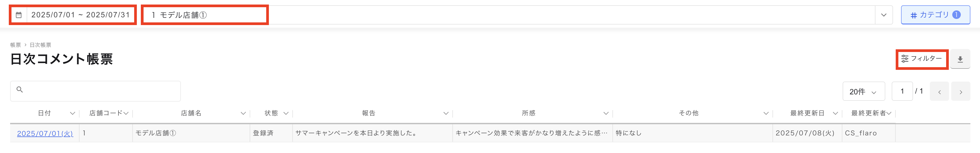This screenshot has width=980, height=153.
Task: Expand the 報告 column chevron
Action: (446, 114)
